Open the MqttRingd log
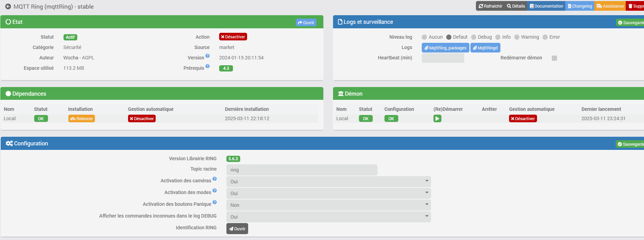This screenshot has width=644, height=240. tap(485, 48)
